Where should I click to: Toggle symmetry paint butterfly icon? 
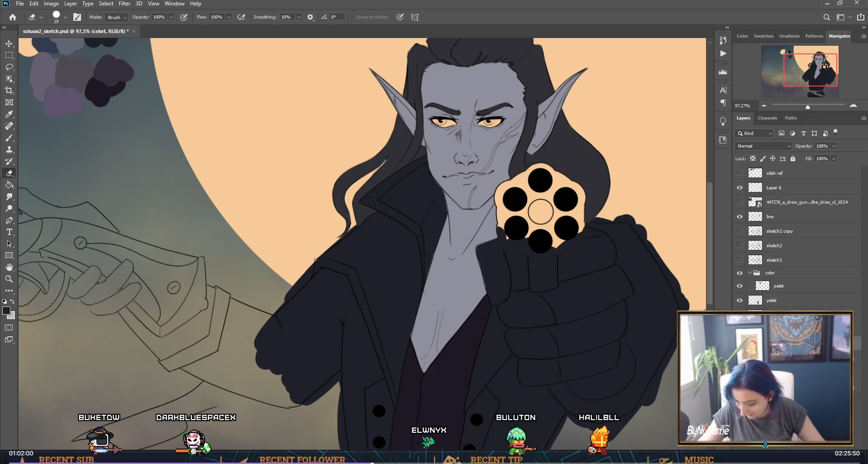pos(415,17)
